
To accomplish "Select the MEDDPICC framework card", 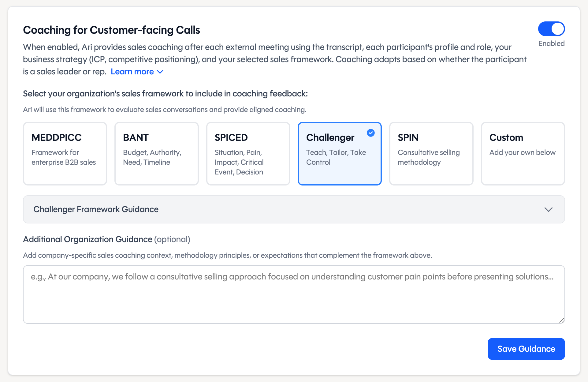I will 65,154.
